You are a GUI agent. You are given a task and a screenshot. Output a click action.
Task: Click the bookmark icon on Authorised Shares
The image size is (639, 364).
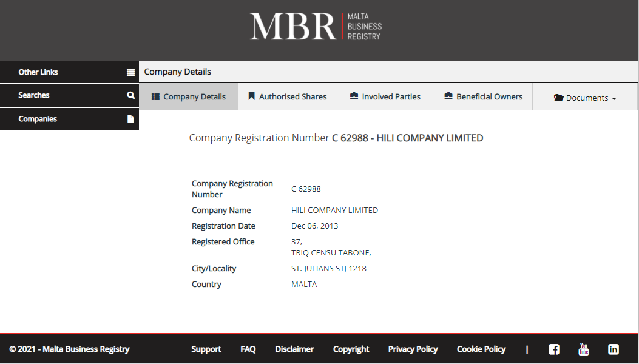[251, 96]
